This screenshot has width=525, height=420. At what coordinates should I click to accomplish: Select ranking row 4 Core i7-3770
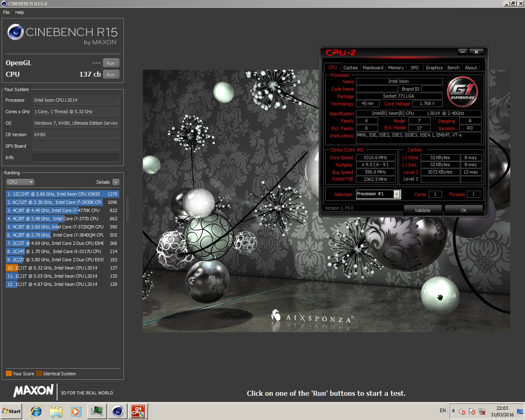click(62, 219)
